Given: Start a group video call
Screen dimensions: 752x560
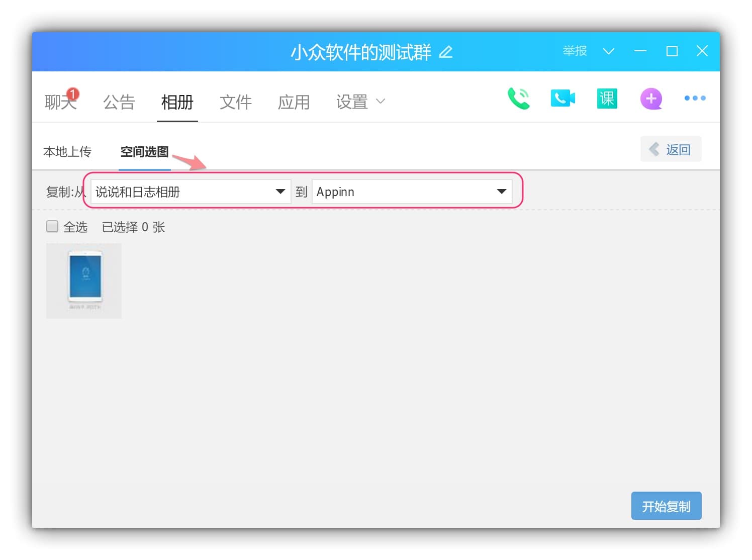Looking at the screenshot, I should pos(562,99).
